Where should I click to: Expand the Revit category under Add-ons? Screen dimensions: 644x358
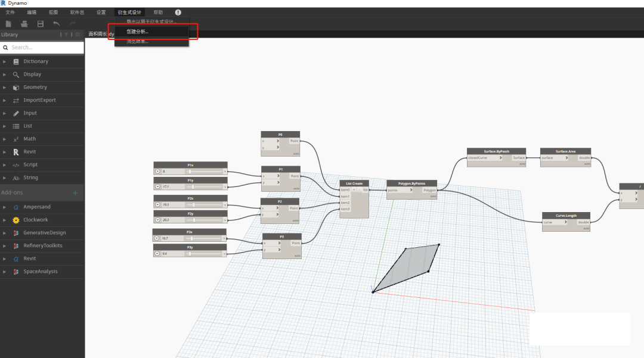click(5, 259)
